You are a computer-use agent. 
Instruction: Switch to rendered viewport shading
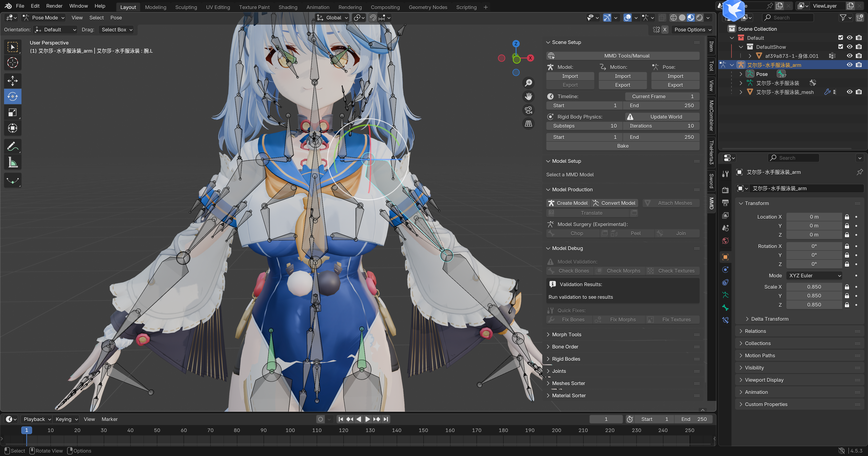click(x=700, y=18)
